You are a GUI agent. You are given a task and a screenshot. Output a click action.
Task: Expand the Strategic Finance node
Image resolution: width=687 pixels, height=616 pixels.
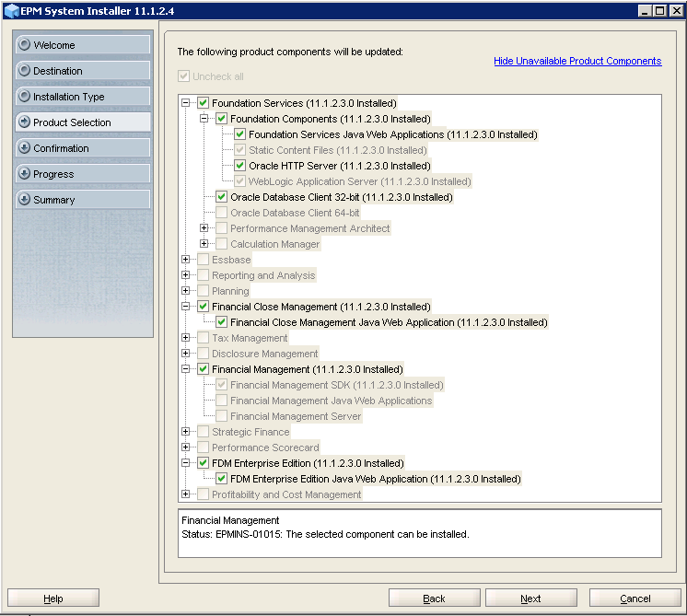coord(186,432)
